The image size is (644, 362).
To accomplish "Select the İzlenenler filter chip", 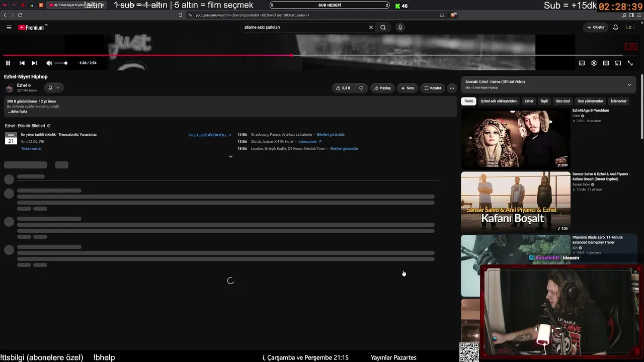I will [x=619, y=101].
